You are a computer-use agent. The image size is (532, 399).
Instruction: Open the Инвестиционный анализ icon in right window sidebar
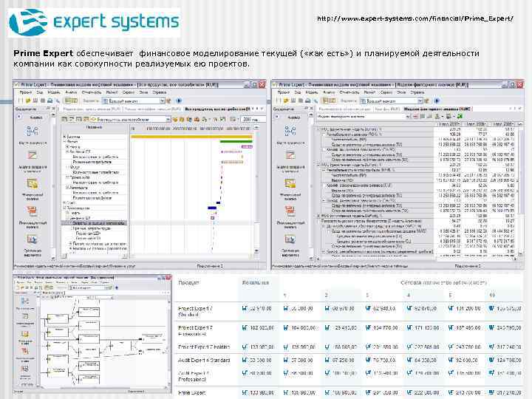tap(290, 211)
